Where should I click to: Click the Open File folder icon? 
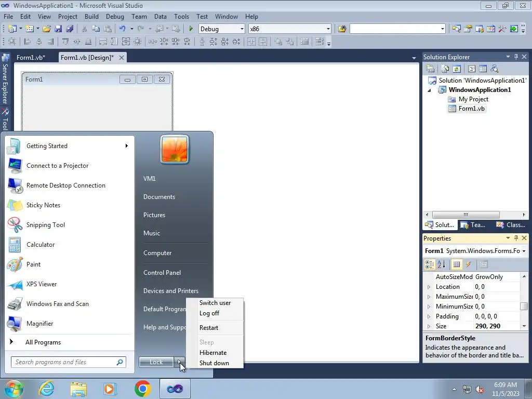pyautogui.click(x=47, y=29)
